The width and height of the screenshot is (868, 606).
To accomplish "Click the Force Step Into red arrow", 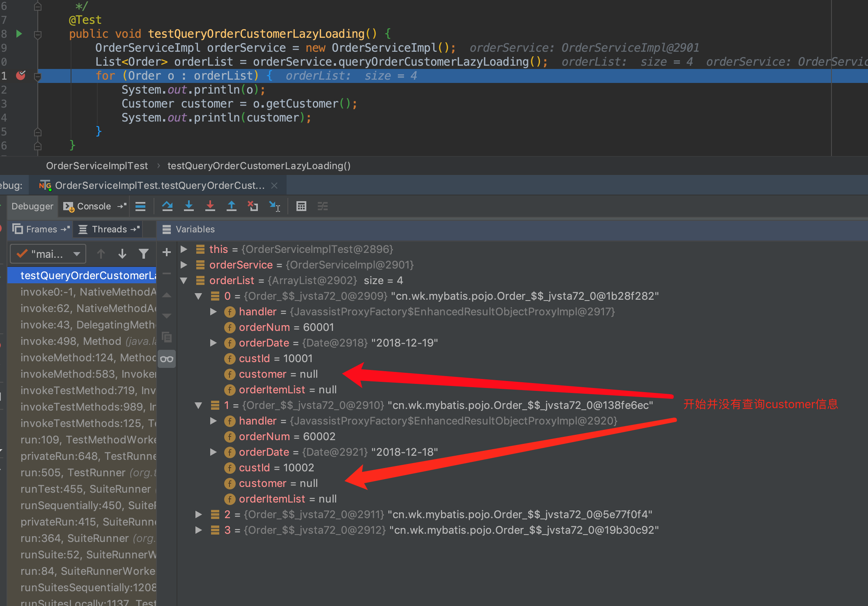I will (210, 206).
